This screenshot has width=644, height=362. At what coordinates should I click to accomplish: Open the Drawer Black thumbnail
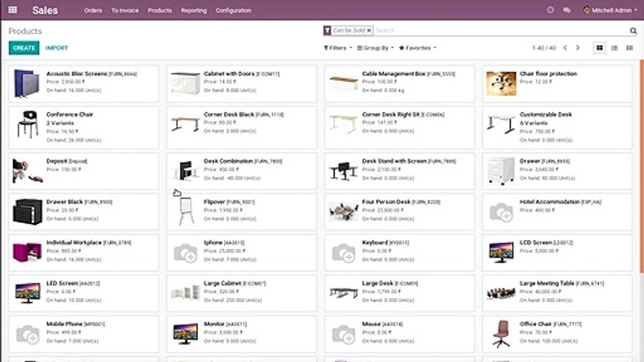pos(28,212)
